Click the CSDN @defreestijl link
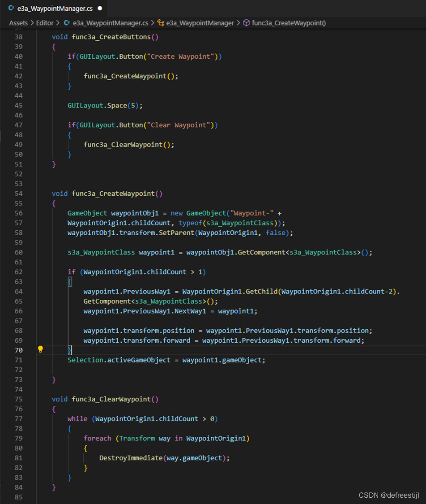This screenshot has height=504, width=426. pos(390,495)
